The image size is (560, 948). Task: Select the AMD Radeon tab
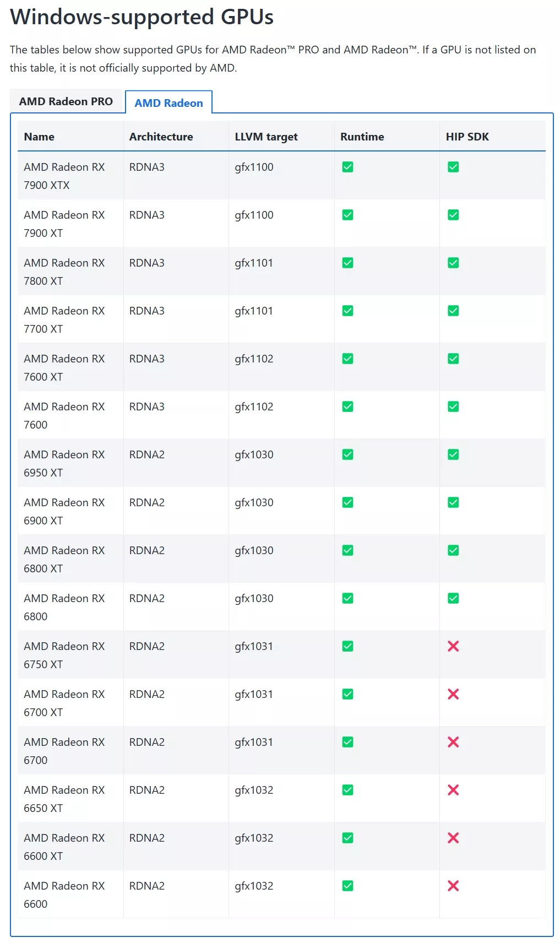point(168,103)
